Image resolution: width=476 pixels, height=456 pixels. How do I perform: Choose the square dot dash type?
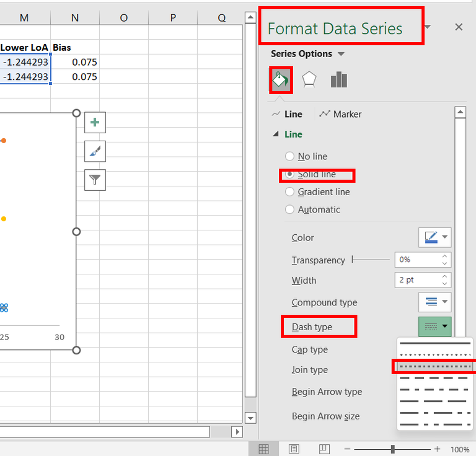pyautogui.click(x=435, y=367)
